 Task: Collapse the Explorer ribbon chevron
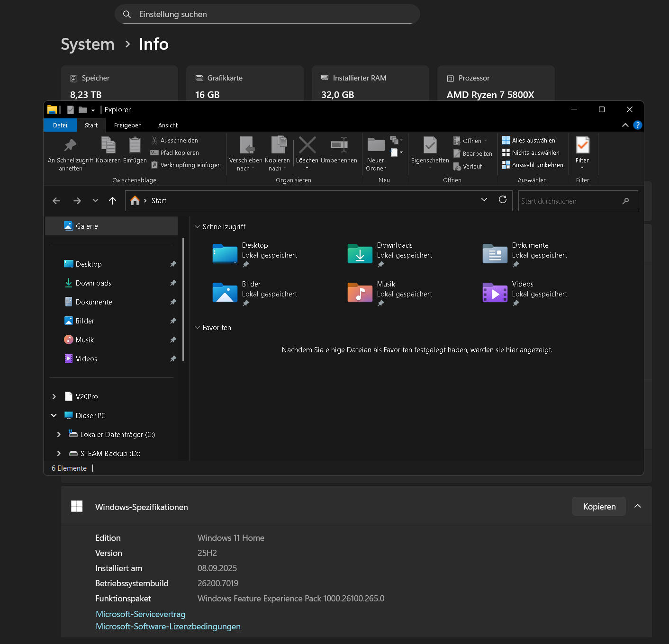625,125
